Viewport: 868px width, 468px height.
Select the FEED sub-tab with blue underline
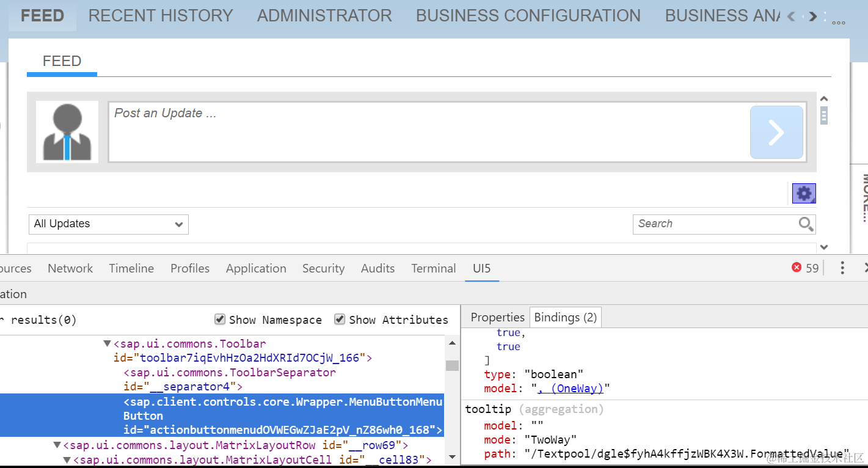click(62, 62)
